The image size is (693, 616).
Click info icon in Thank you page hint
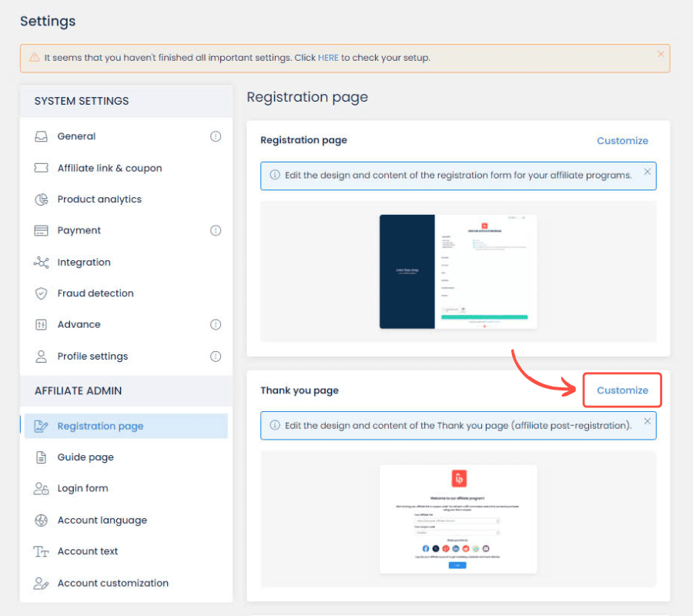275,425
